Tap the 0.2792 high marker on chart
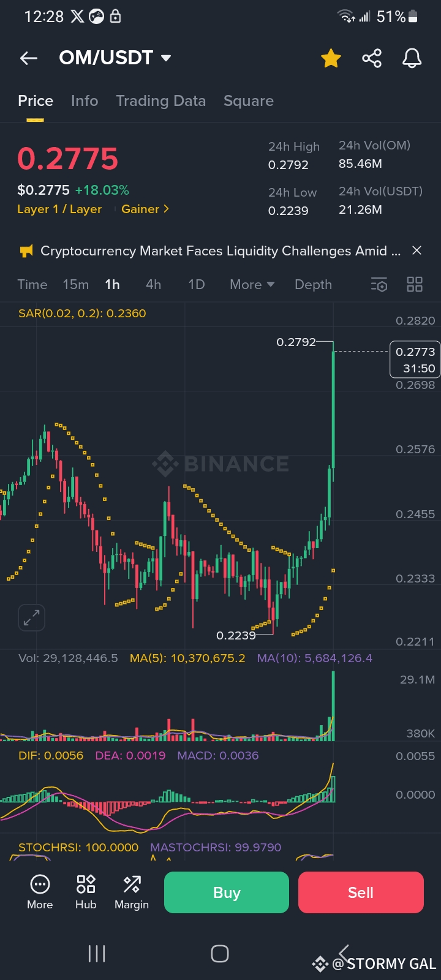The image size is (441, 980). pyautogui.click(x=296, y=342)
